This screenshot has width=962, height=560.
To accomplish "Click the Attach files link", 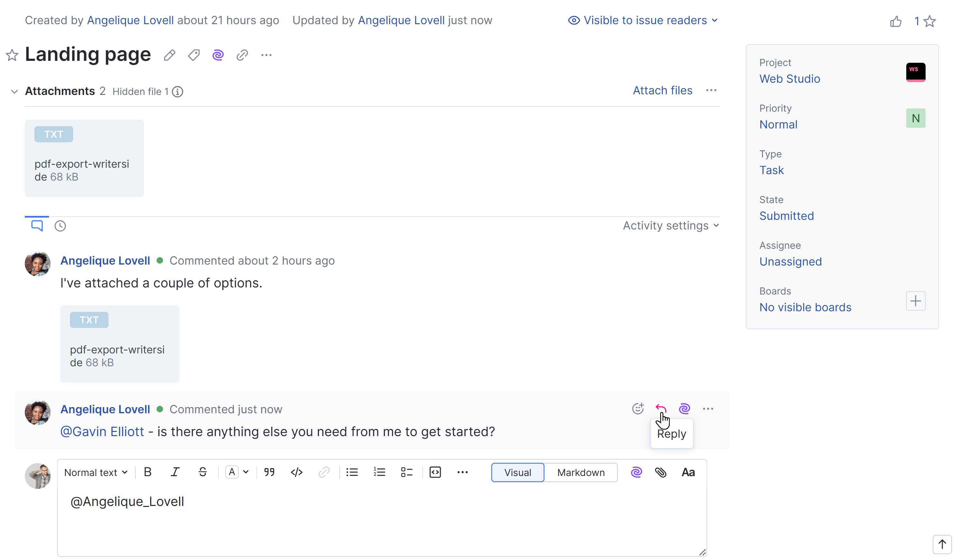I will (662, 90).
